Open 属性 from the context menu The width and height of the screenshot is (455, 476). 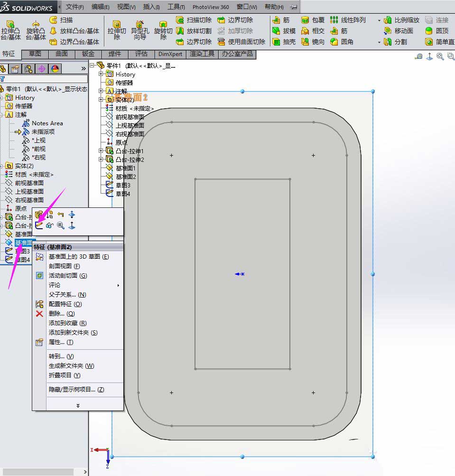pos(78,342)
